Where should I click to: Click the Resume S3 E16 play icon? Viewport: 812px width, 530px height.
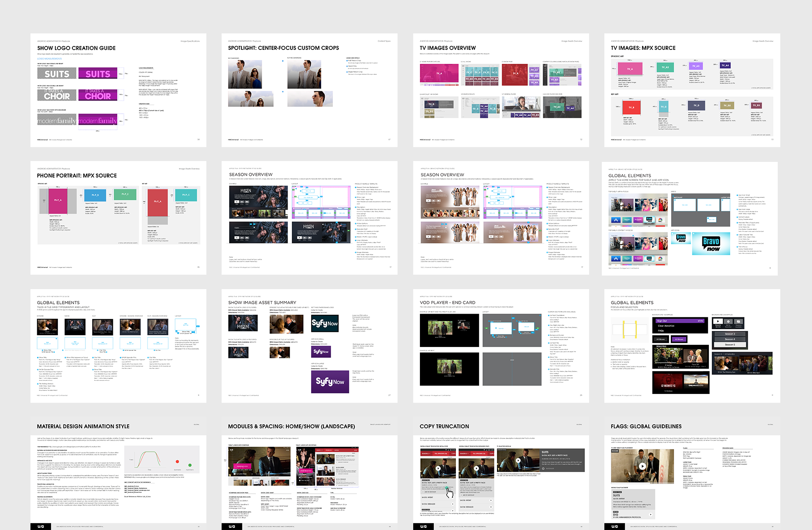(718, 321)
